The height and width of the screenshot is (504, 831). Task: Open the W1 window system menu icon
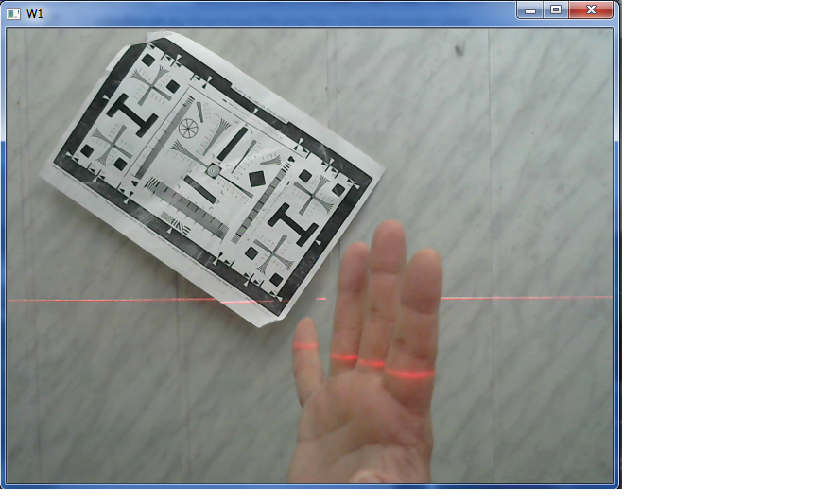pyautogui.click(x=13, y=14)
